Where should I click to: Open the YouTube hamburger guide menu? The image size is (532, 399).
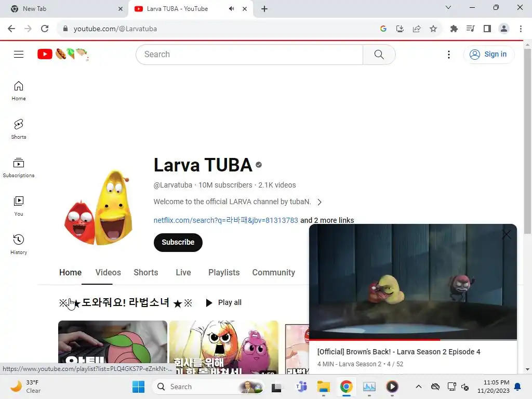[19, 54]
